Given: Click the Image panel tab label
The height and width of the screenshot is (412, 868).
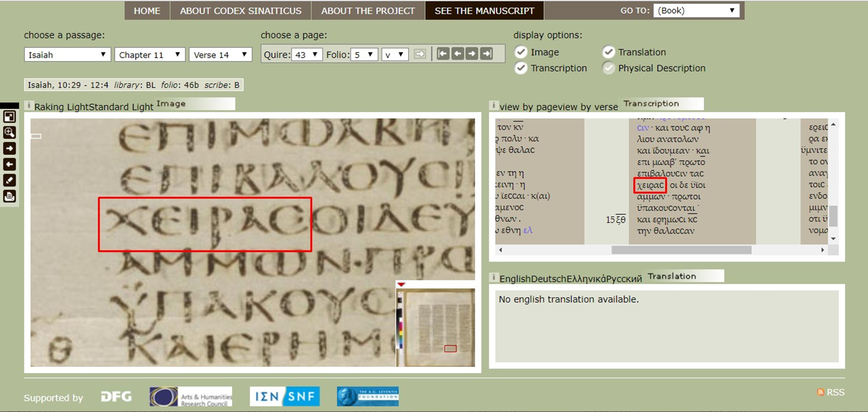Looking at the screenshot, I should pos(171,104).
